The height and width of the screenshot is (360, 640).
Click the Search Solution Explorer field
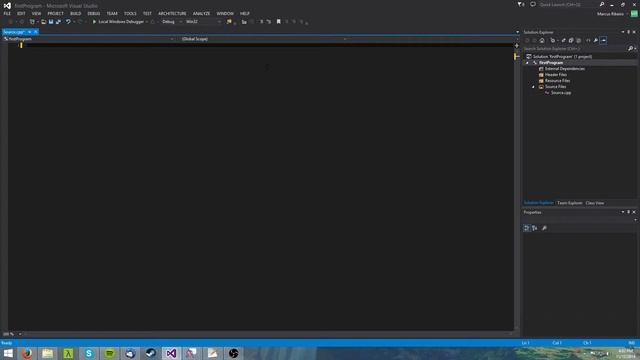[576, 49]
